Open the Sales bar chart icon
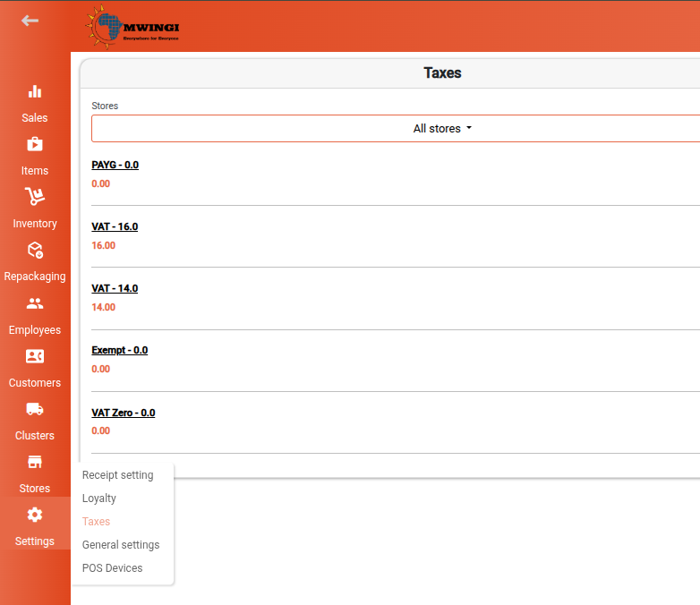The image size is (700, 605). [x=35, y=91]
